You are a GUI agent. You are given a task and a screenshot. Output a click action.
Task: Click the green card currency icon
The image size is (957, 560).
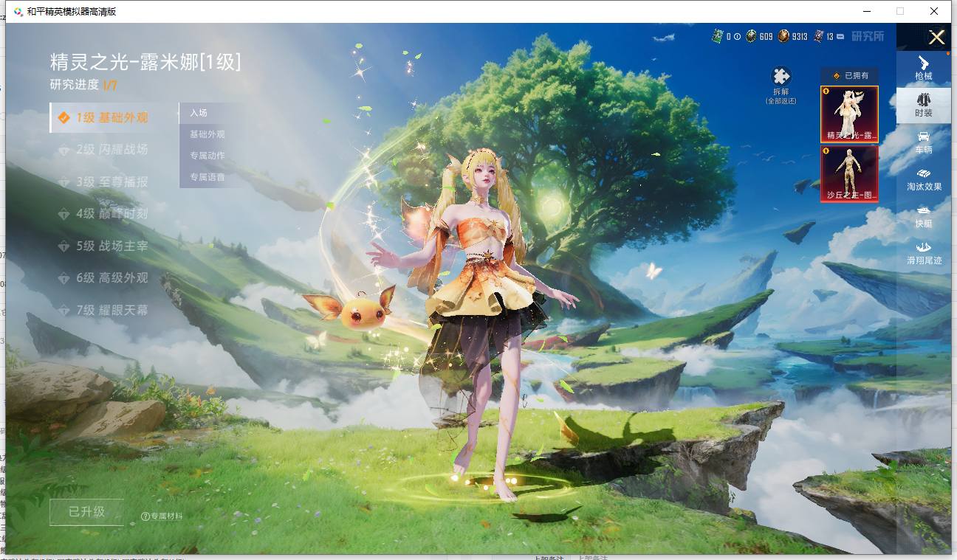[717, 36]
